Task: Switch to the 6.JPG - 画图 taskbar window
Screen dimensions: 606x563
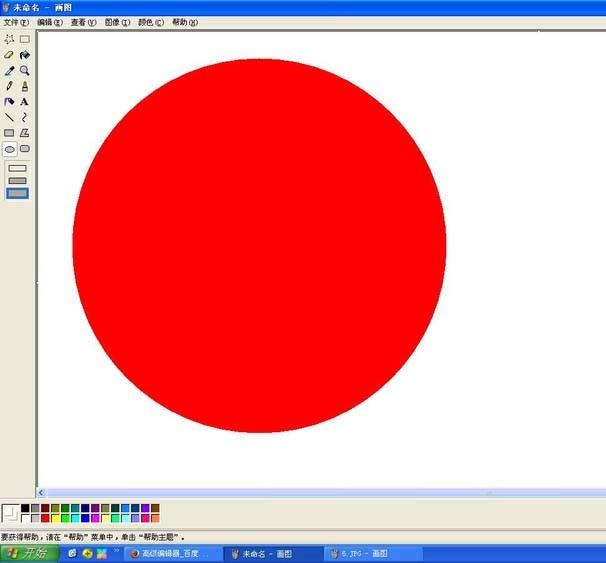Action: coord(363,553)
